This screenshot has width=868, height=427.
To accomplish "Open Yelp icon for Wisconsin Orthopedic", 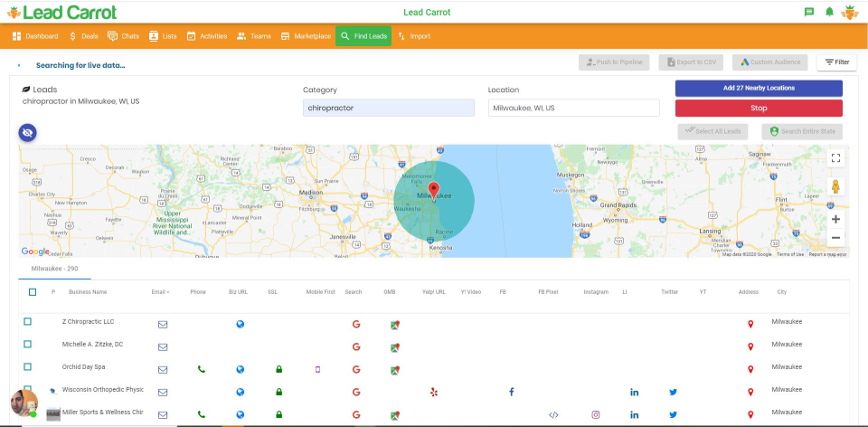I will [434, 392].
